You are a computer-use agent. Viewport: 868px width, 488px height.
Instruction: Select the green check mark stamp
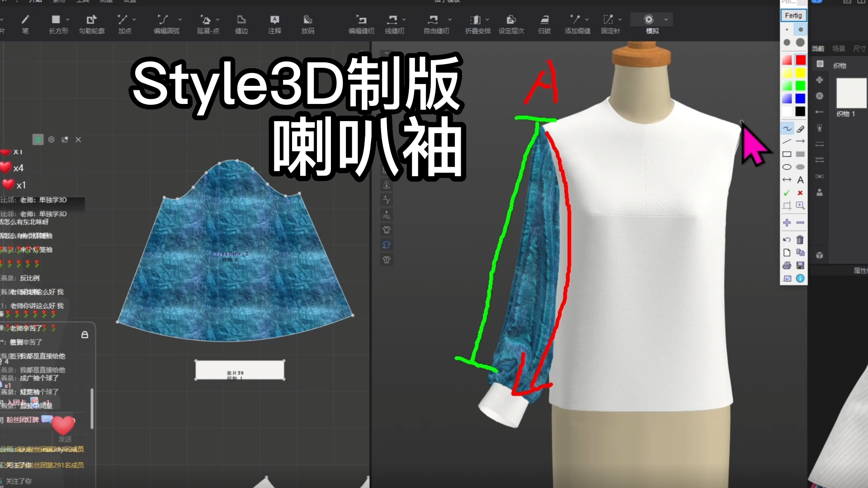point(787,193)
